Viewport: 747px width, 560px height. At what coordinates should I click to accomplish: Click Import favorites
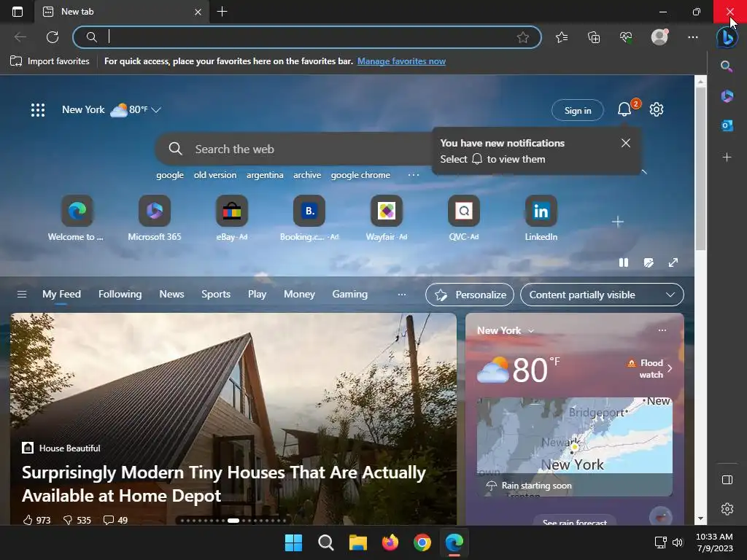click(x=50, y=61)
